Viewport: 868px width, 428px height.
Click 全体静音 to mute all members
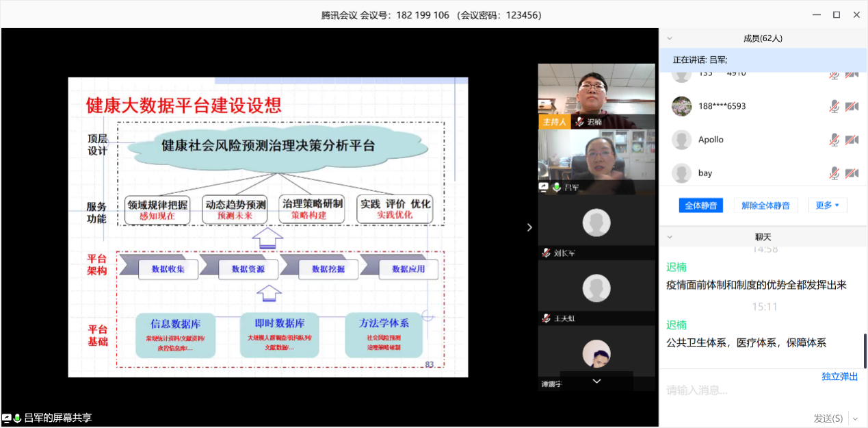click(700, 205)
